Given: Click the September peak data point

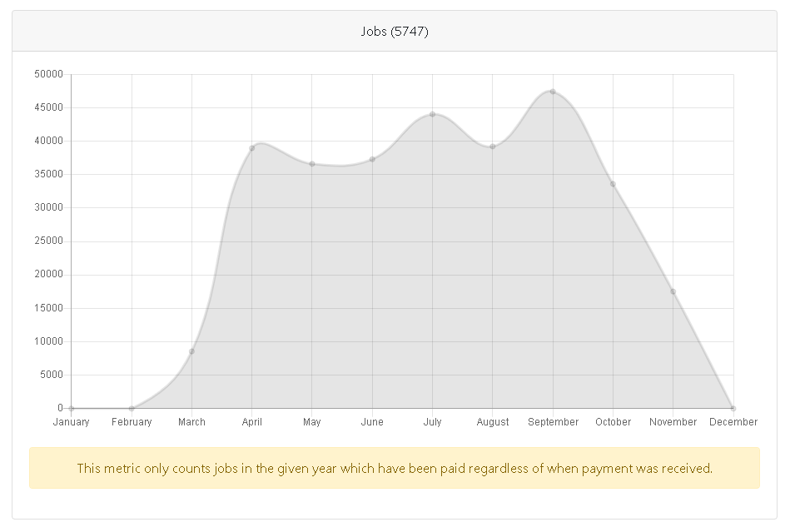Looking at the screenshot, I should [x=553, y=92].
